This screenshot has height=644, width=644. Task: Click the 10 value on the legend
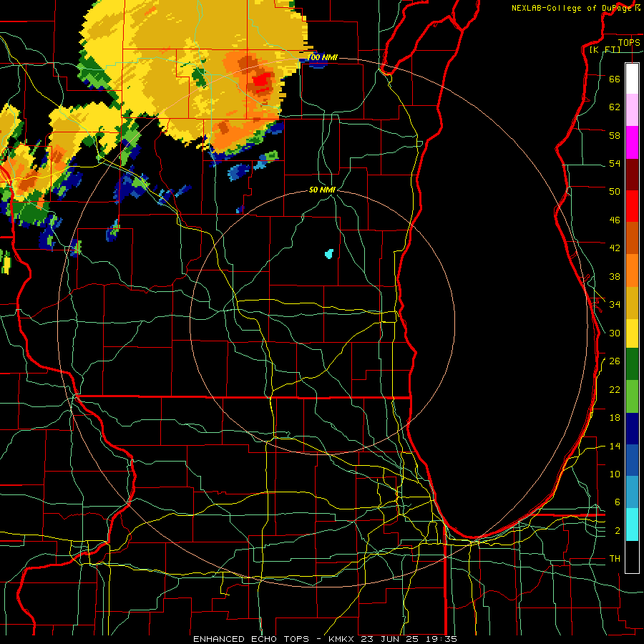(x=615, y=474)
